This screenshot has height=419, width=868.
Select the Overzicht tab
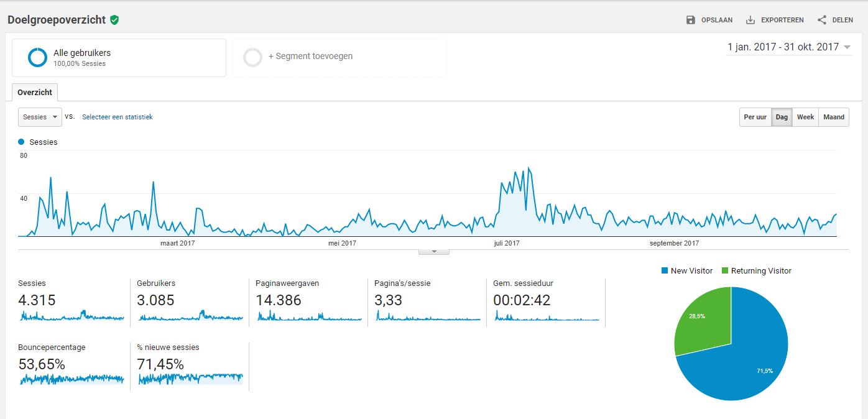35,92
